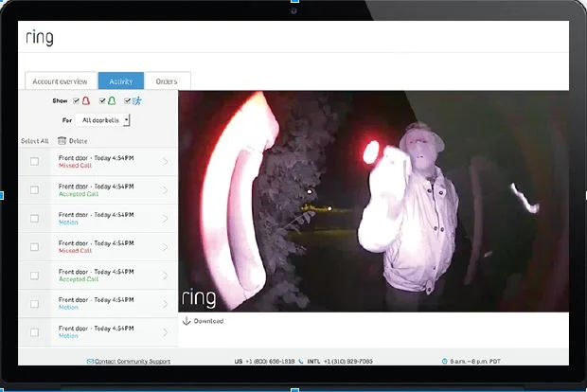Screen dimensions: 587x392
Task: Click the green accepted-call bell icon
Action: [112, 100]
